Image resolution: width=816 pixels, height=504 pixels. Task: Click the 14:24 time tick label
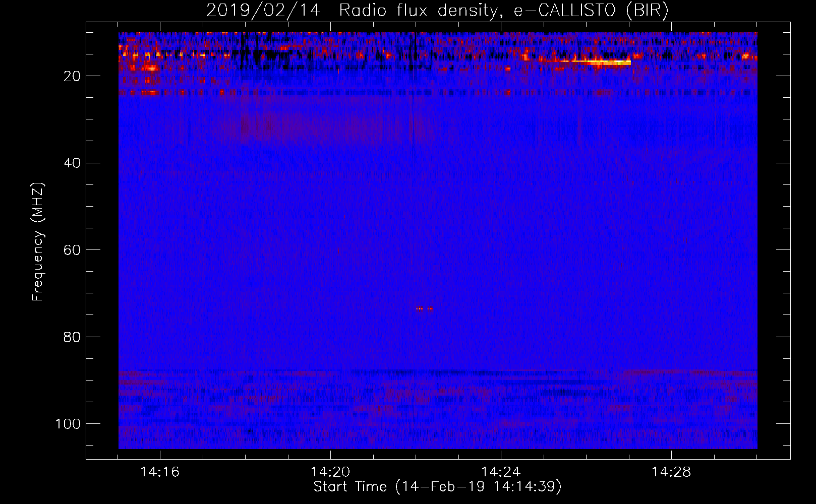[x=501, y=472]
